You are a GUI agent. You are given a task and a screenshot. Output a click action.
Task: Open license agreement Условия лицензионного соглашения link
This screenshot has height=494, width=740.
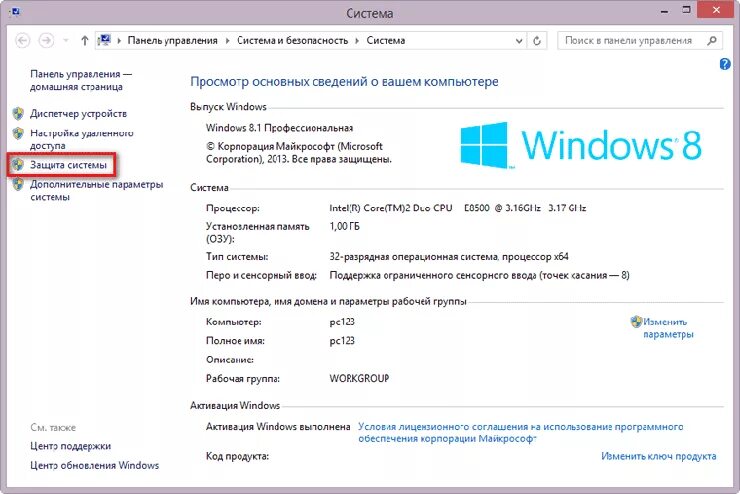click(521, 433)
